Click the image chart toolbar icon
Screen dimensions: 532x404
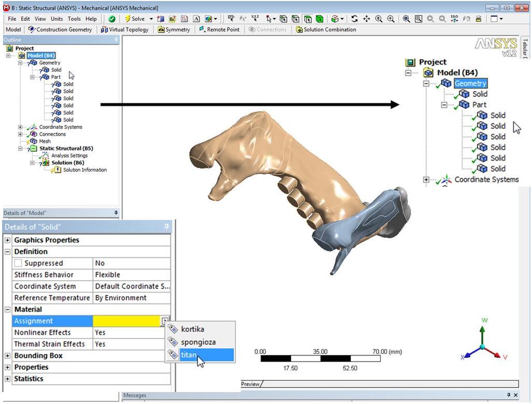tap(184, 19)
